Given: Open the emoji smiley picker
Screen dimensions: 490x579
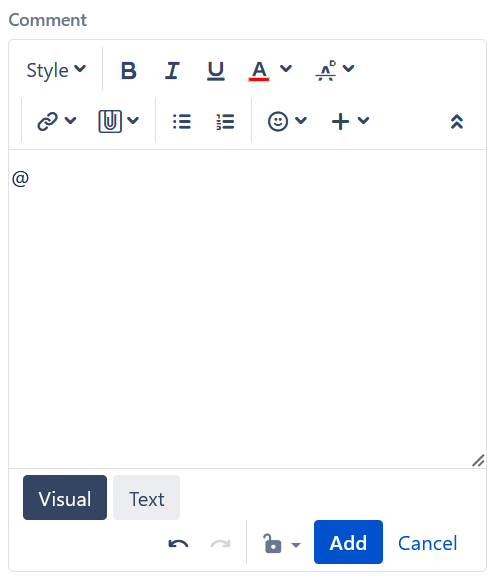Looking at the screenshot, I should [x=278, y=121].
